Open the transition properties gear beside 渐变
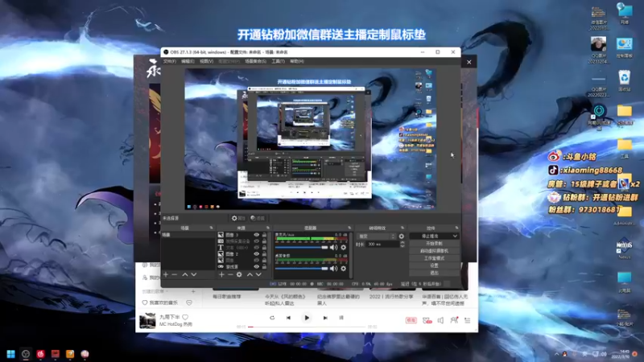Image resolution: width=644 pixels, height=362 pixels. pyautogui.click(x=401, y=237)
